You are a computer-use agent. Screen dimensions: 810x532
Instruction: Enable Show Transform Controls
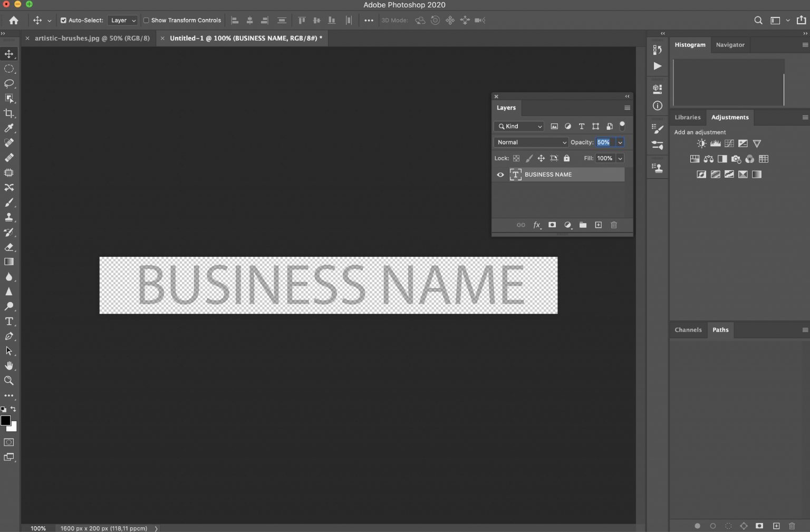(x=146, y=20)
